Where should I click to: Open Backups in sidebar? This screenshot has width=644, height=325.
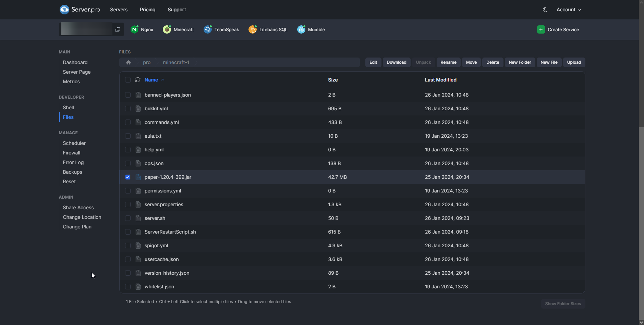(x=72, y=172)
